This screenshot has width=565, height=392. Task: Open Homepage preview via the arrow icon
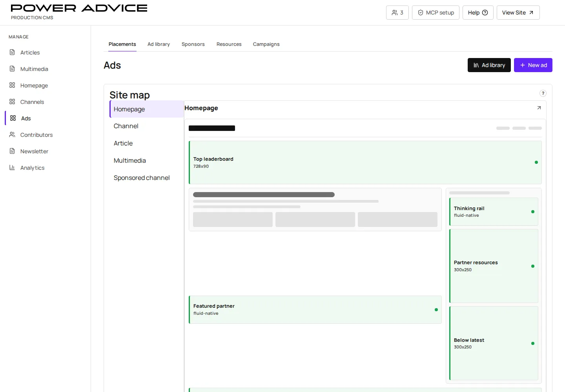point(539,108)
